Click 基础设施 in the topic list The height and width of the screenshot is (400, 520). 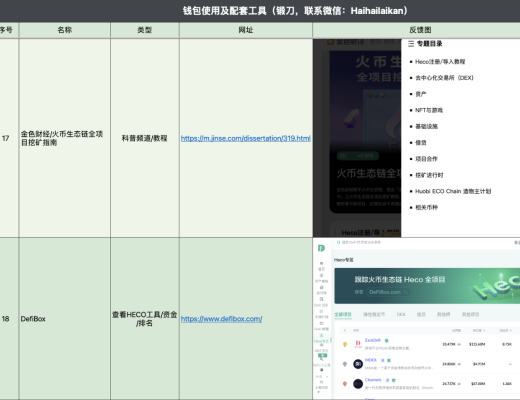pos(426,126)
